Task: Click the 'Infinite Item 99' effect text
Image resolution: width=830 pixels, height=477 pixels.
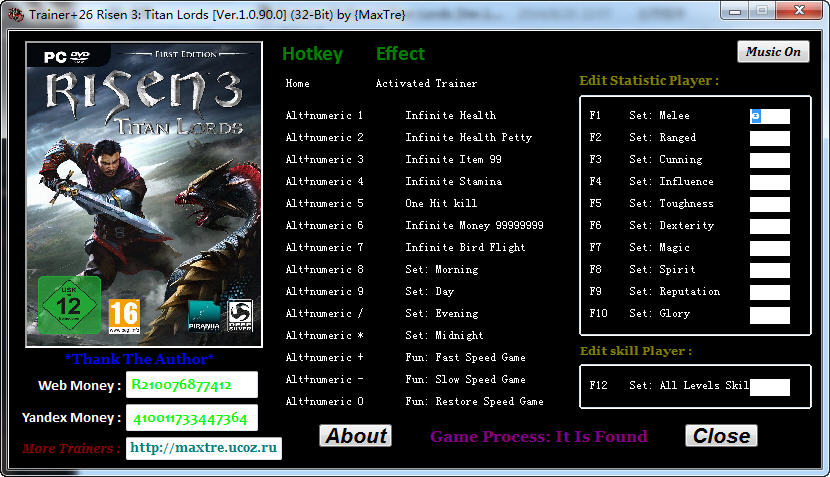Action: 453,159
